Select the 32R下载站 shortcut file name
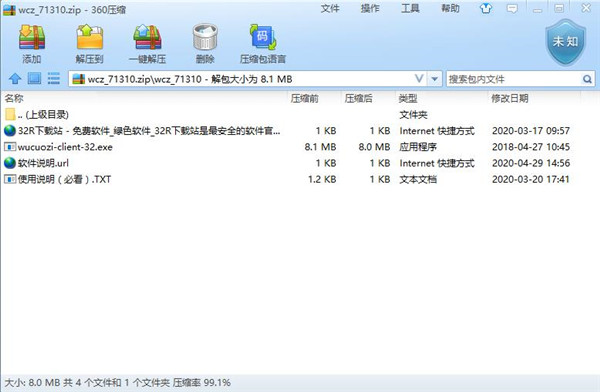 pyautogui.click(x=149, y=131)
